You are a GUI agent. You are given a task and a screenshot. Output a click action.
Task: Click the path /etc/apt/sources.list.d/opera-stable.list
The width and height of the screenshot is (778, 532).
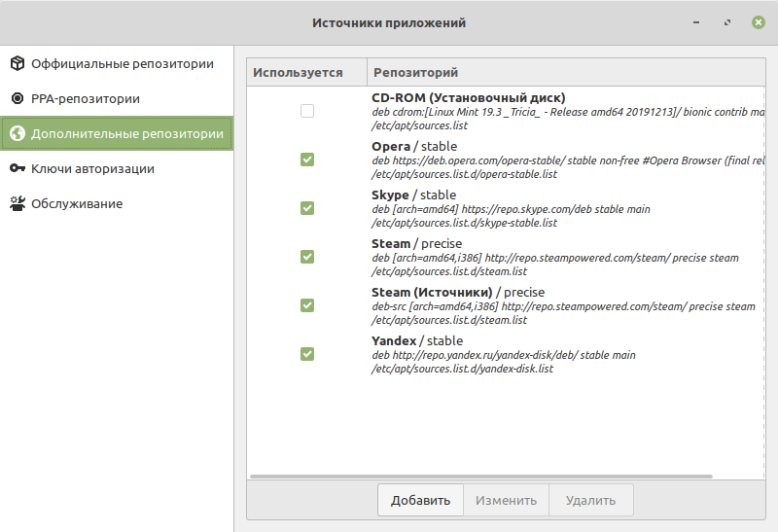[465, 174]
